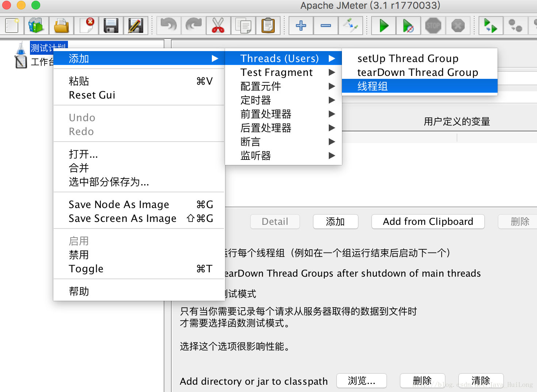This screenshot has width=537, height=392.
Task: Expand the 配置元件 submenu
Action: coord(283,86)
